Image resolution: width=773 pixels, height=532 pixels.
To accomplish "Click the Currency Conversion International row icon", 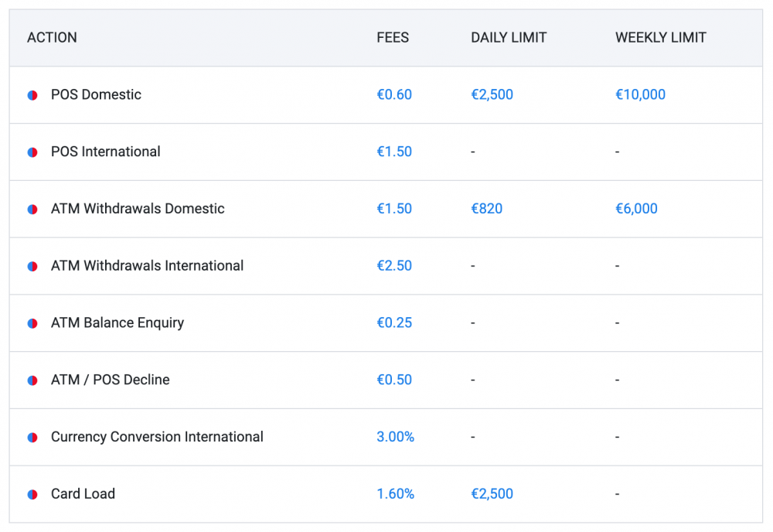I will click(31, 437).
